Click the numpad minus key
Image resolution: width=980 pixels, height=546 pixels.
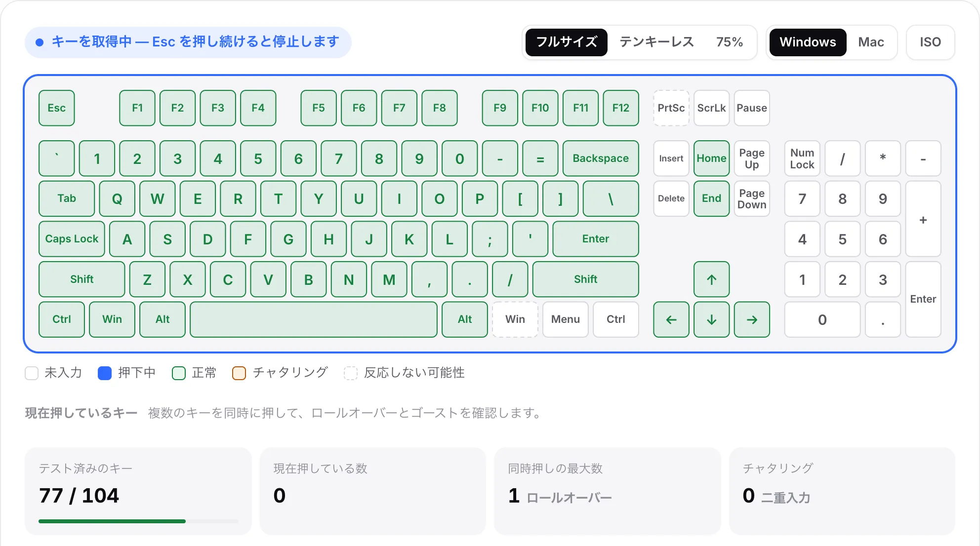point(923,158)
